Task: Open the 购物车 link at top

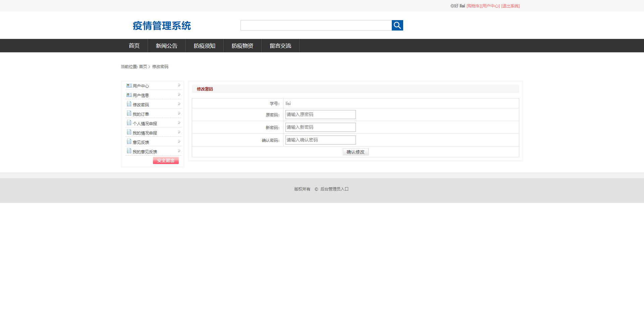Action: (x=474, y=6)
